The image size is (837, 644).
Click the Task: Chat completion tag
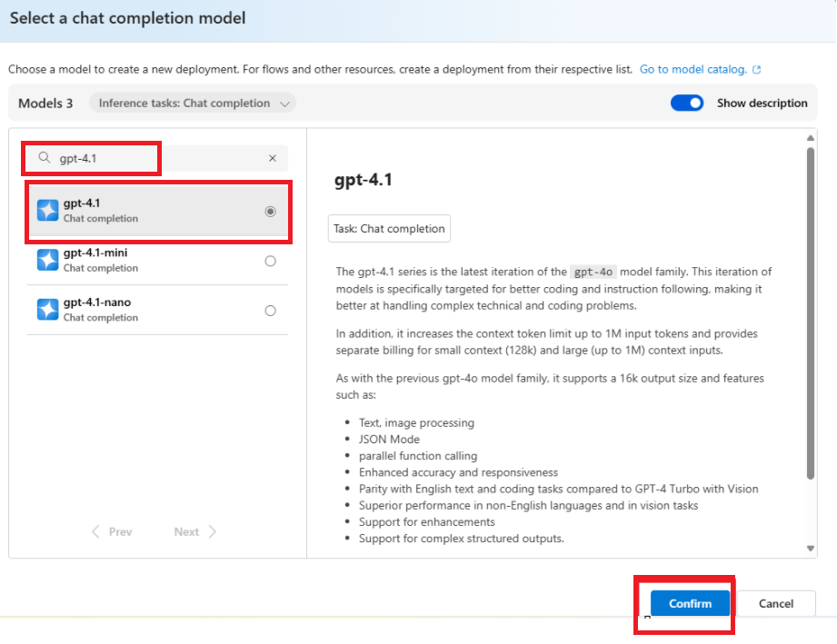[389, 228]
